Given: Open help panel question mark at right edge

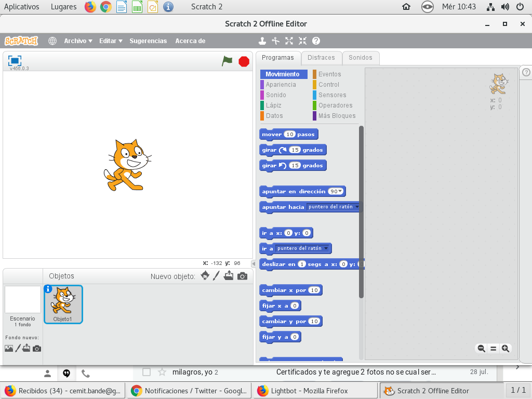Looking at the screenshot, I should [x=526, y=72].
